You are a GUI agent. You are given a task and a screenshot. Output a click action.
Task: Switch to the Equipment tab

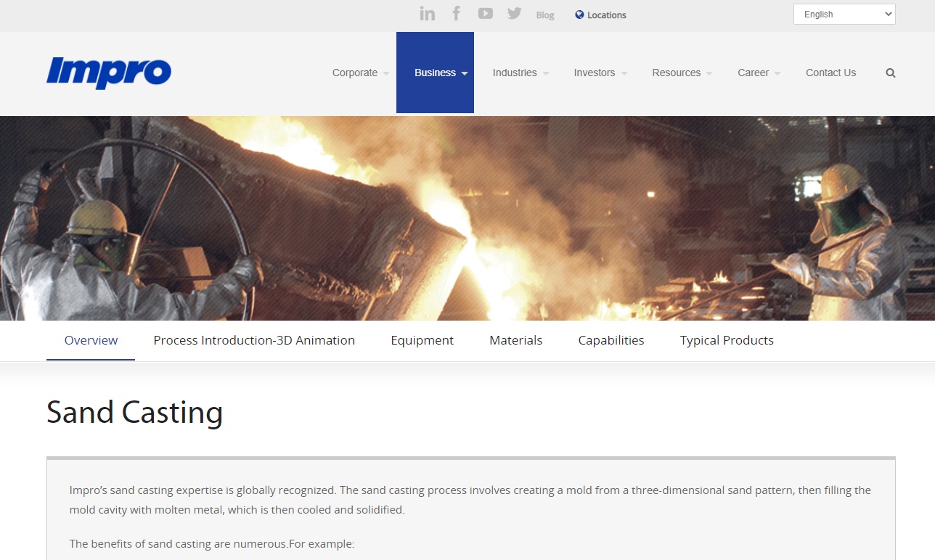tap(422, 340)
